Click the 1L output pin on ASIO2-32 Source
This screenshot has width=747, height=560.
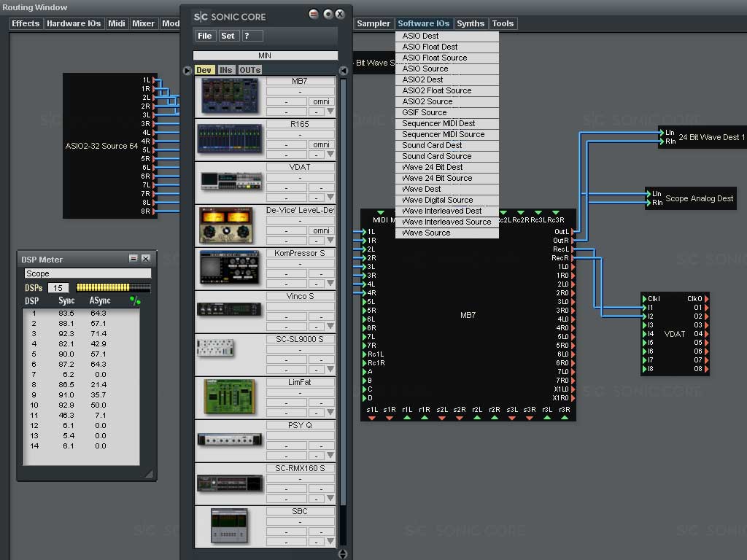coord(155,80)
